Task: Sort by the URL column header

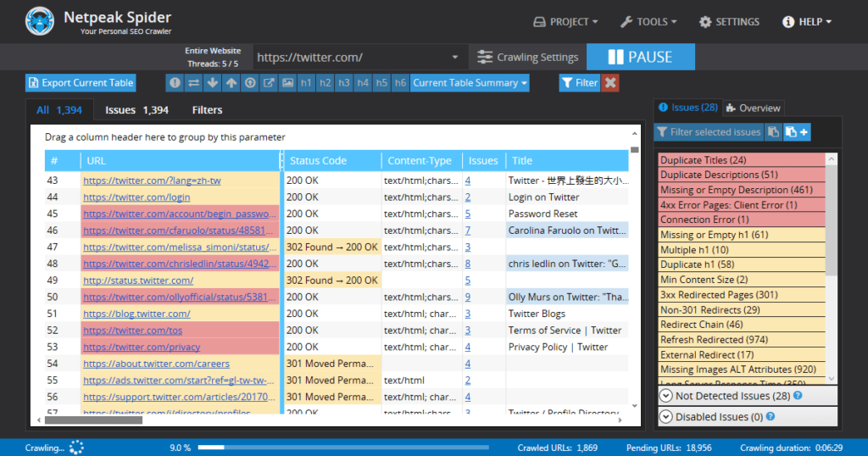Action: (181, 160)
